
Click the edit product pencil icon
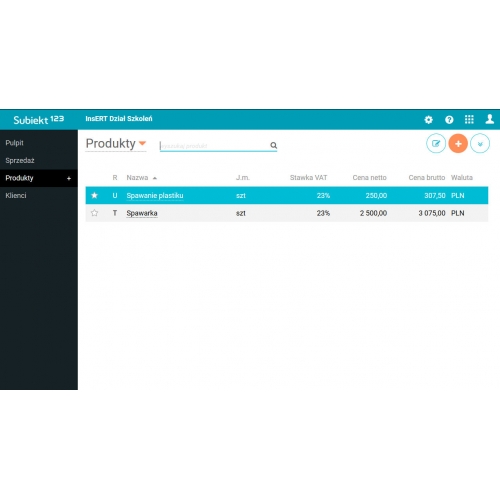[436, 143]
